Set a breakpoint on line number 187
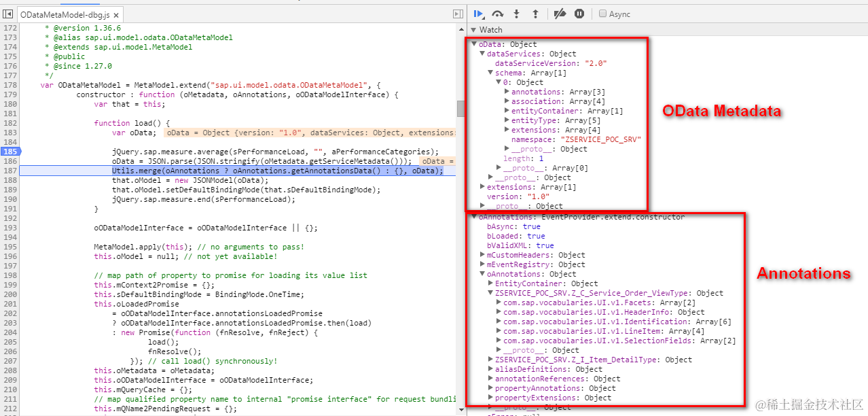 (x=10, y=170)
